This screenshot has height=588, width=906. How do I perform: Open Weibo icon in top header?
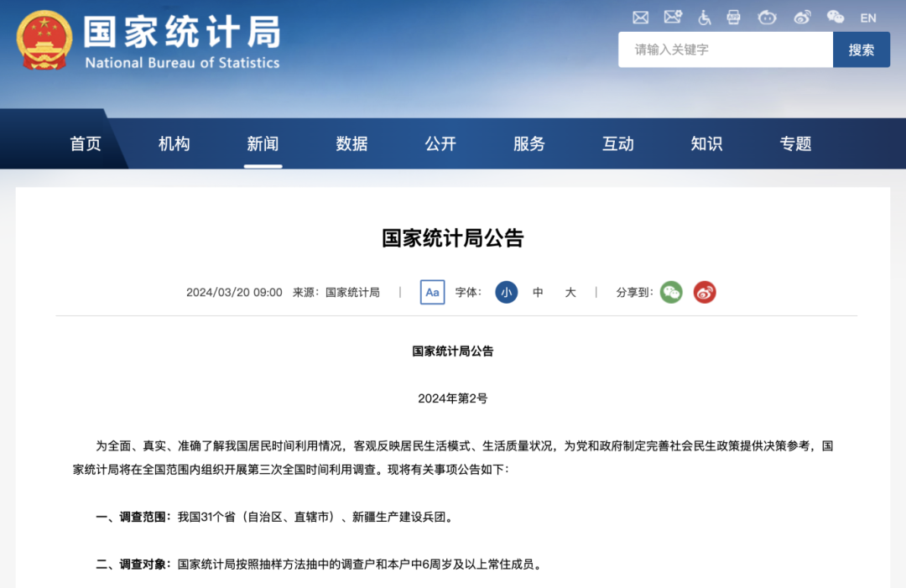point(803,17)
